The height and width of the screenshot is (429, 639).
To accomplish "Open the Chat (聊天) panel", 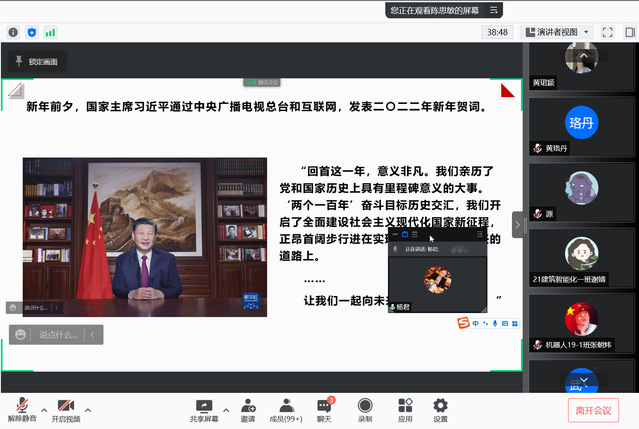I will pyautogui.click(x=324, y=410).
